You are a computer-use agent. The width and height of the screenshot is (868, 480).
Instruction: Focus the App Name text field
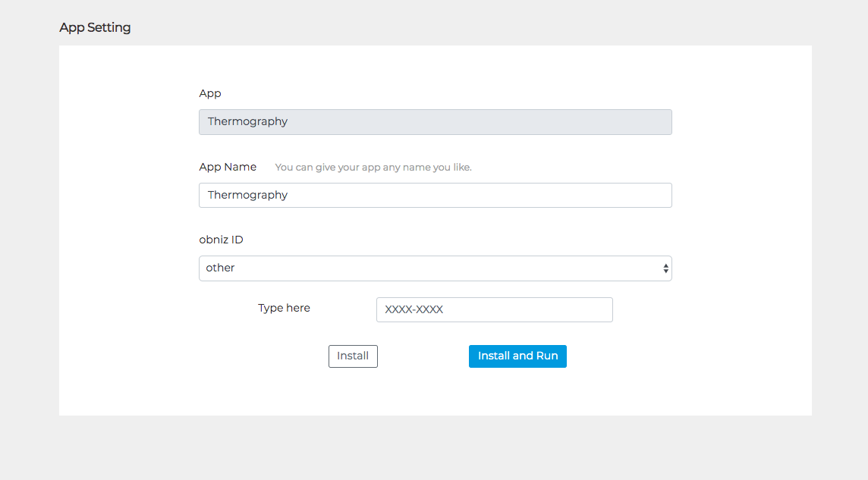tap(435, 196)
